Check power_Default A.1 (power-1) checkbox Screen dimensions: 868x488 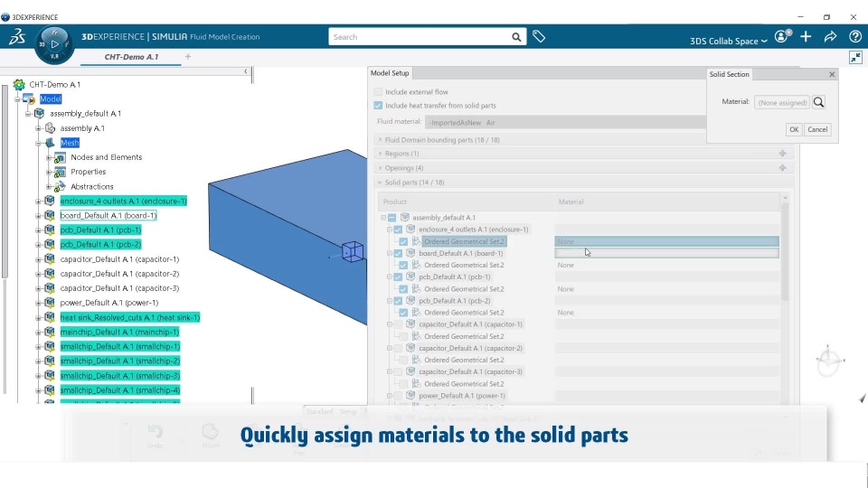point(398,396)
